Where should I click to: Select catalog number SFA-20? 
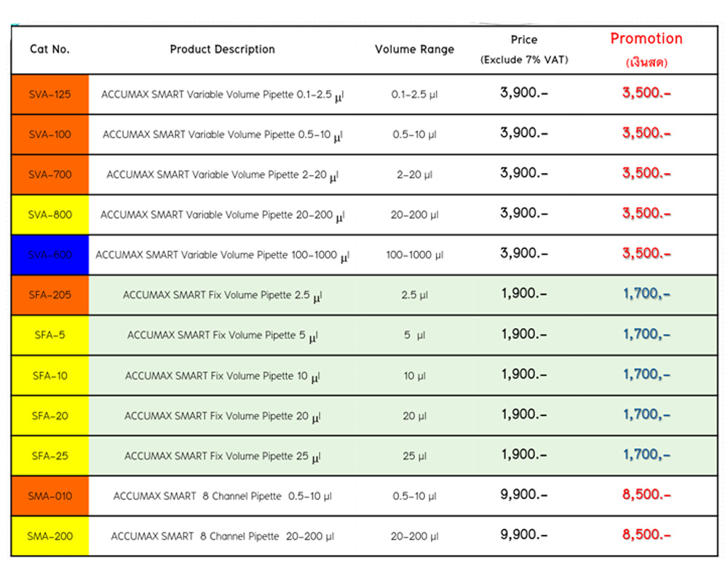pos(50,416)
